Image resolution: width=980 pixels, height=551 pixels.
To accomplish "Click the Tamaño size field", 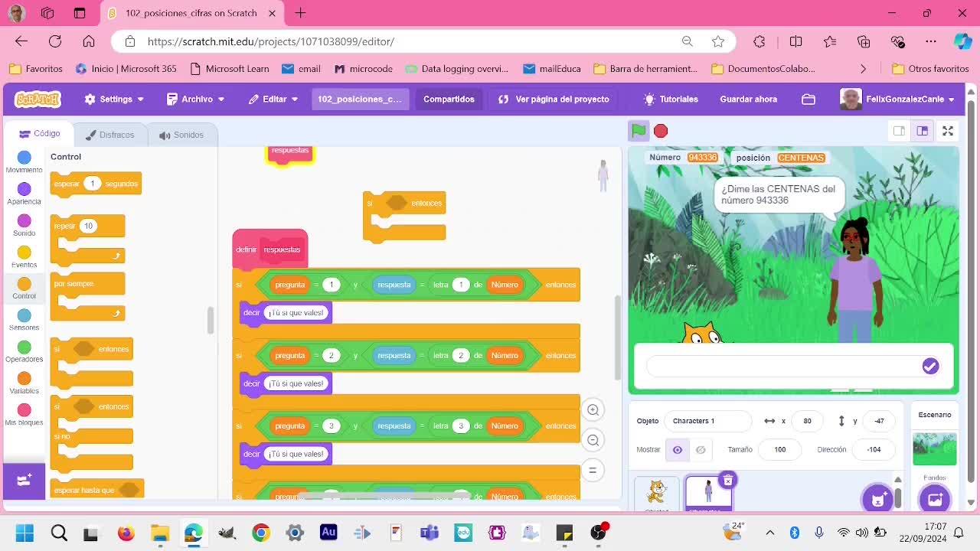I will tap(779, 450).
